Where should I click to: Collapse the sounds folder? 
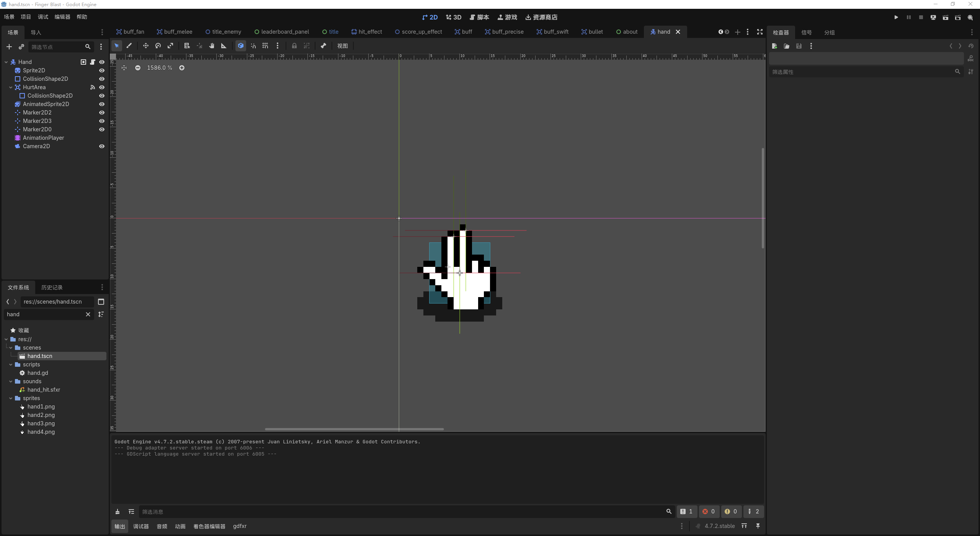pos(11,381)
